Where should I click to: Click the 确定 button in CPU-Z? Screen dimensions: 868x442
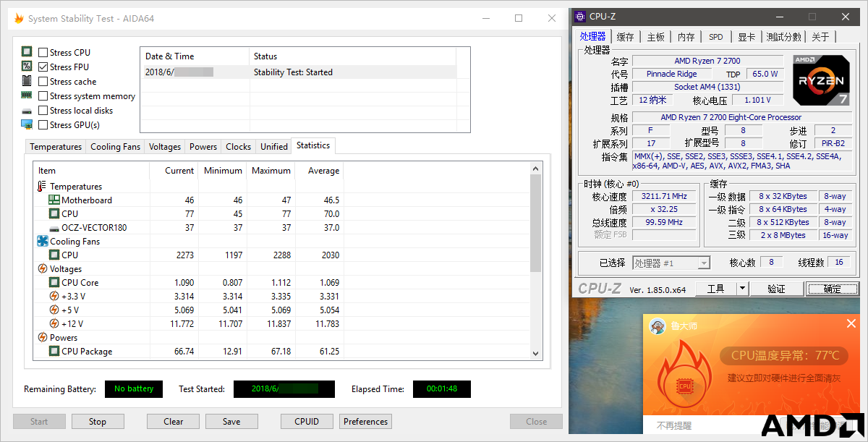click(x=833, y=289)
